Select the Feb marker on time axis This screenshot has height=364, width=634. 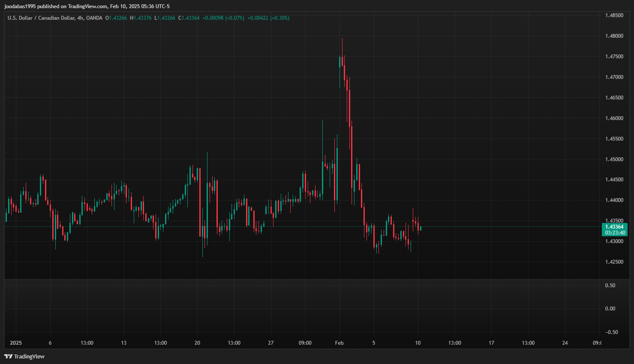coord(339,343)
